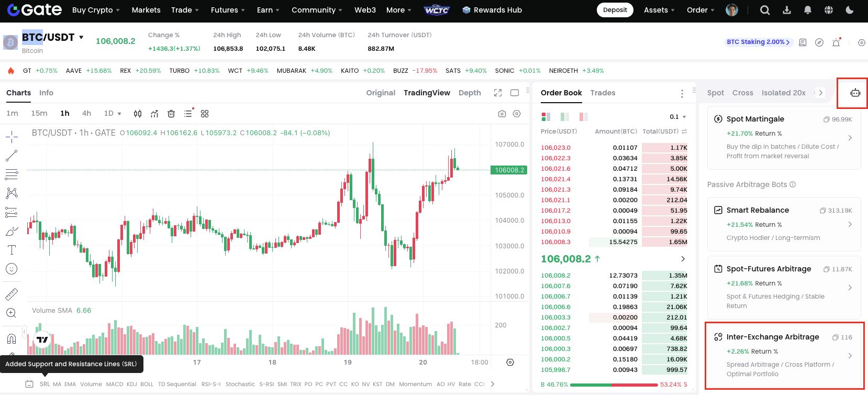Switch to Depth chart view

click(x=470, y=93)
